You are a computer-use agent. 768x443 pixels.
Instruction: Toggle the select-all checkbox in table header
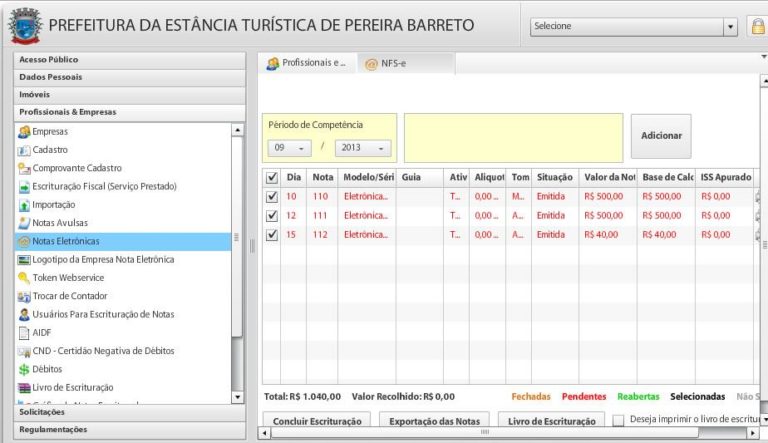click(272, 177)
